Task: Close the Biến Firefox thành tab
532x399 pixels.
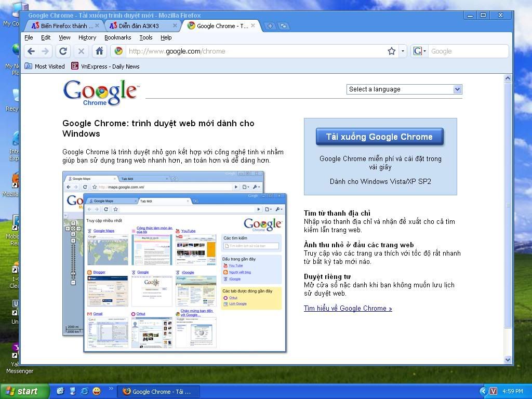Action: coord(97,25)
